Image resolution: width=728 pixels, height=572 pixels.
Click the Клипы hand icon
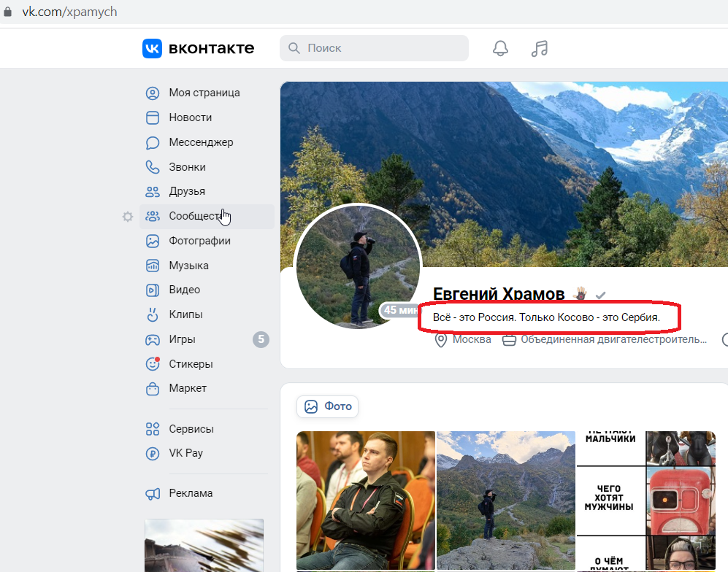[x=153, y=314]
